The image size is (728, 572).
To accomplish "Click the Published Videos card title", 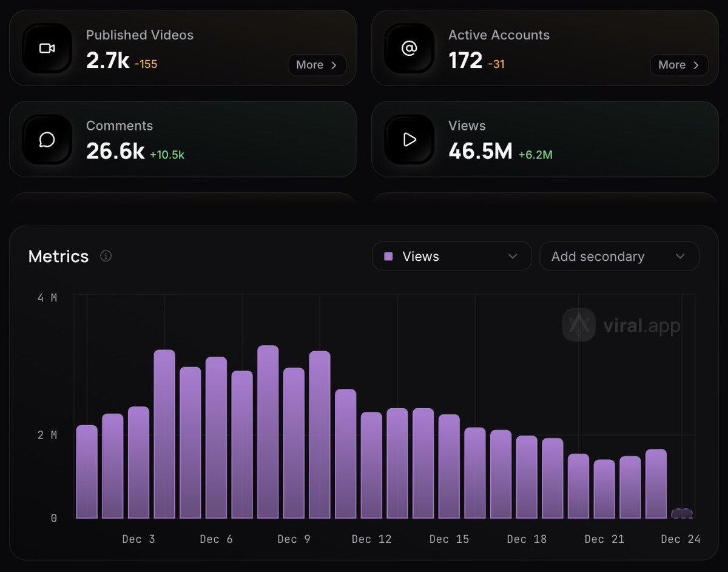I will tap(140, 35).
